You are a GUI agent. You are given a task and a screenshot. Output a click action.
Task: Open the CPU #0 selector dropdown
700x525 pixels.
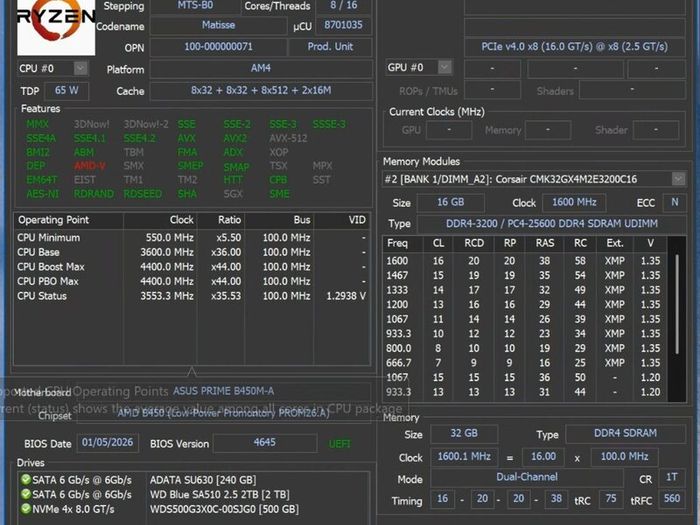pyautogui.click(x=81, y=68)
